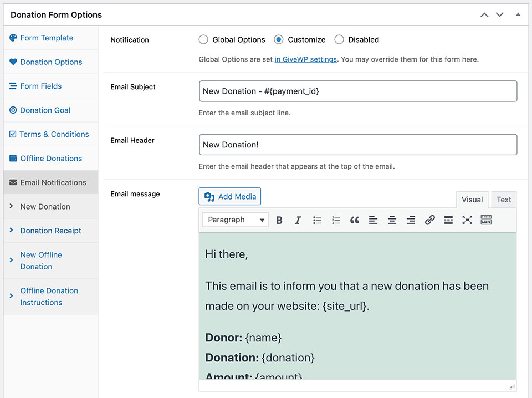Expand the Offline Donation Instructions chevron

click(11, 296)
